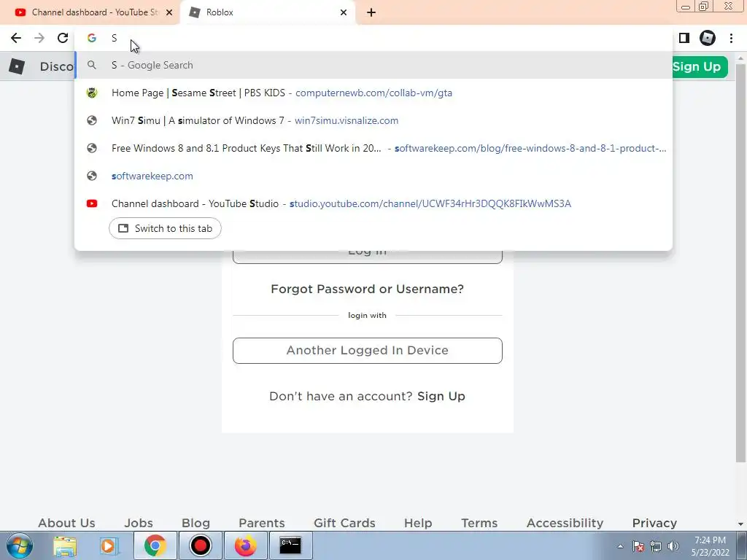Click the red record button taskbar icon
The height and width of the screenshot is (560, 747).
tap(201, 545)
